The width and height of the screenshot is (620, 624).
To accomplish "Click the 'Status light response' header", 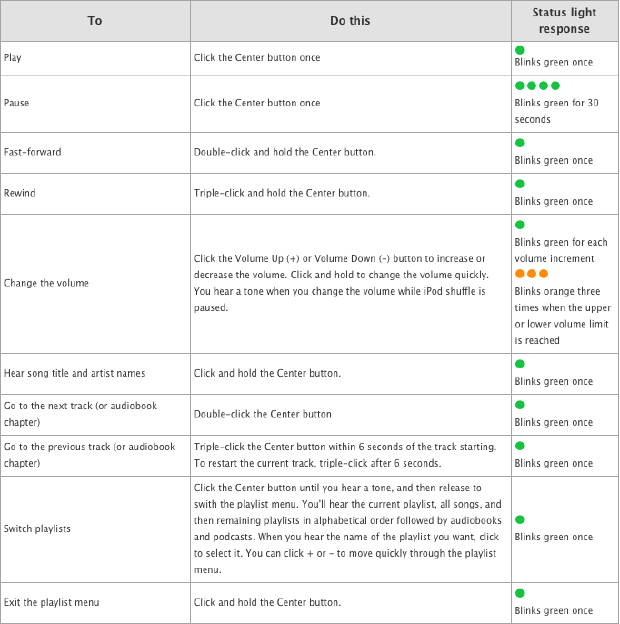I will click(562, 20).
